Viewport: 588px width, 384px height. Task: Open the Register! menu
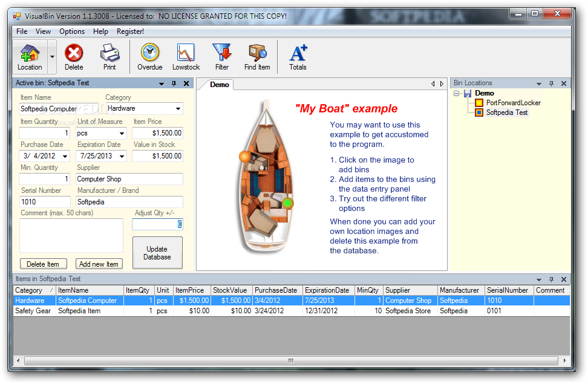[x=130, y=31]
